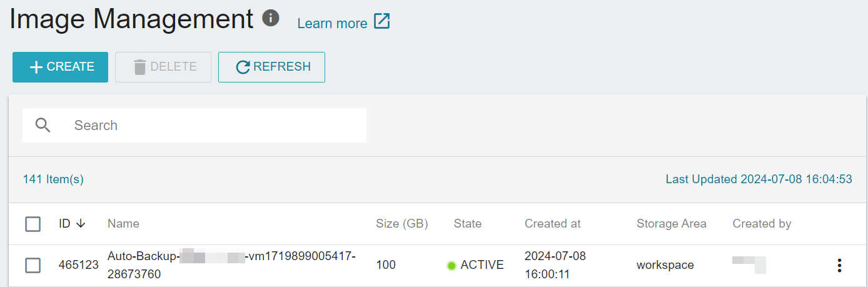Click the circular arrow refresh icon
Image resolution: width=868 pixels, height=287 pixels.
[243, 67]
